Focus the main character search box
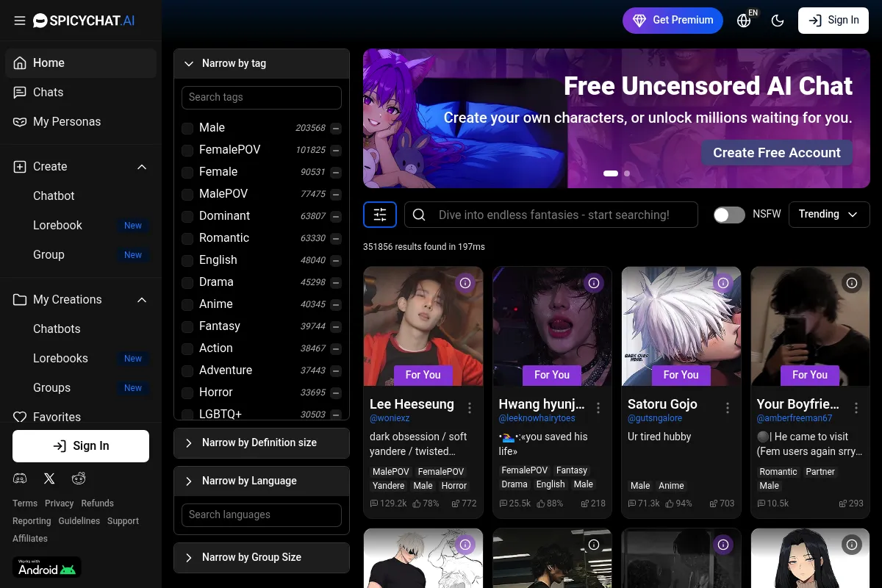Viewport: 882px width, 588px height. click(551, 215)
